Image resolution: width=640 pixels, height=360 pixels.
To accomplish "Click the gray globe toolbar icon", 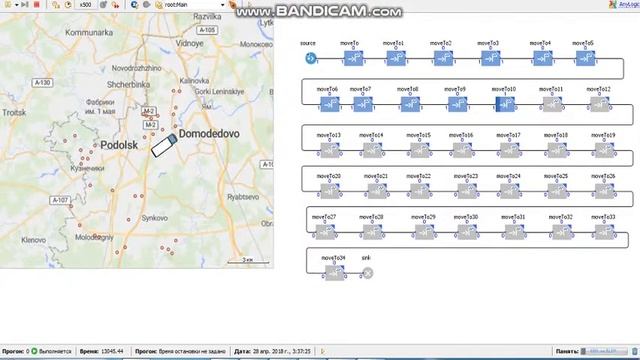I will [147, 5].
